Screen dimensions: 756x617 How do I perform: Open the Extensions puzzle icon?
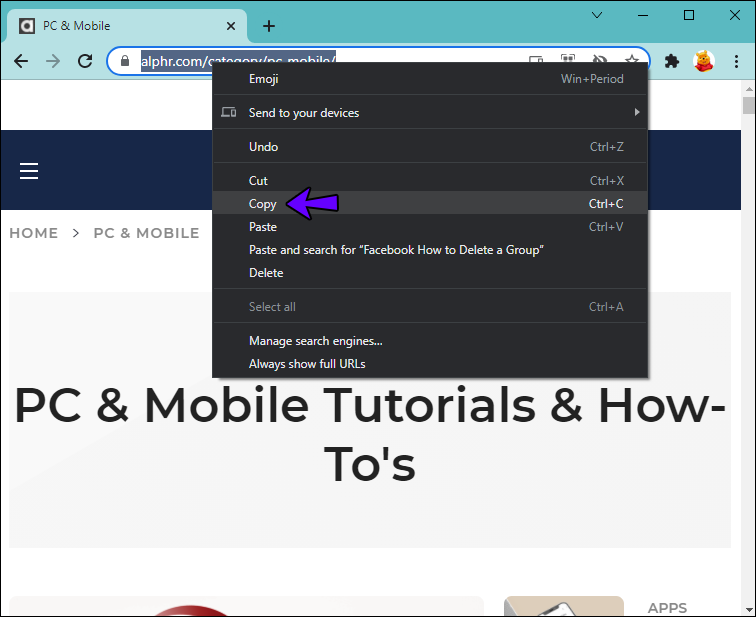672,61
